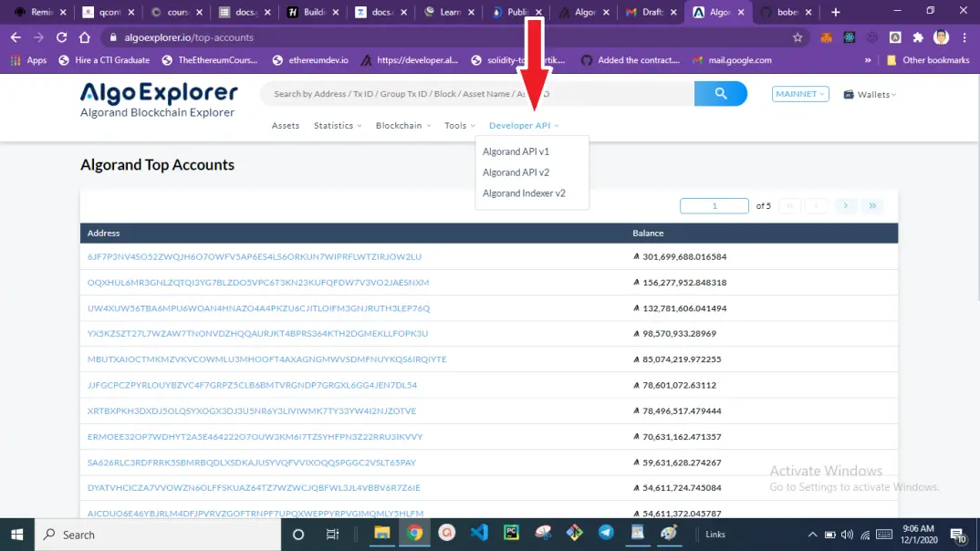Select Algorand API v1

(x=516, y=151)
